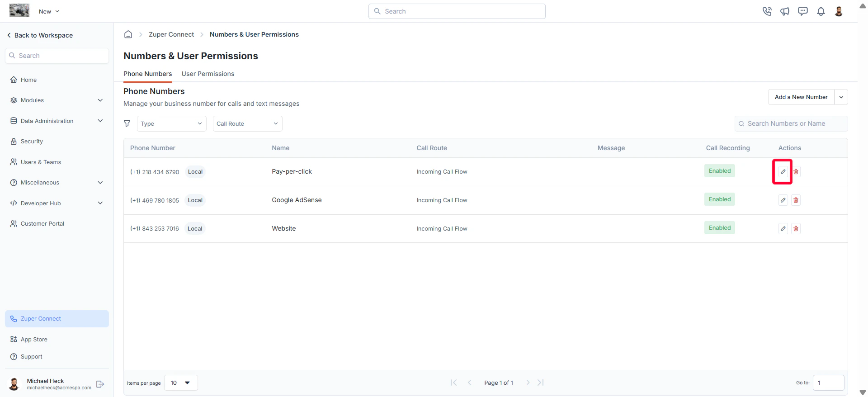Delete the Website number
Screen dimensions: 868x397
pos(796,228)
